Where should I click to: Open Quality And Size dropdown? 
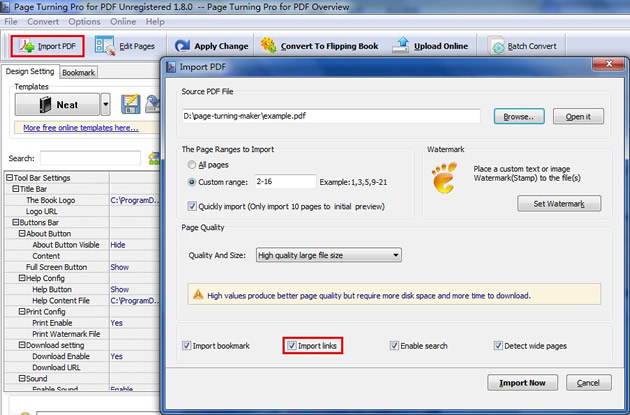click(x=329, y=255)
